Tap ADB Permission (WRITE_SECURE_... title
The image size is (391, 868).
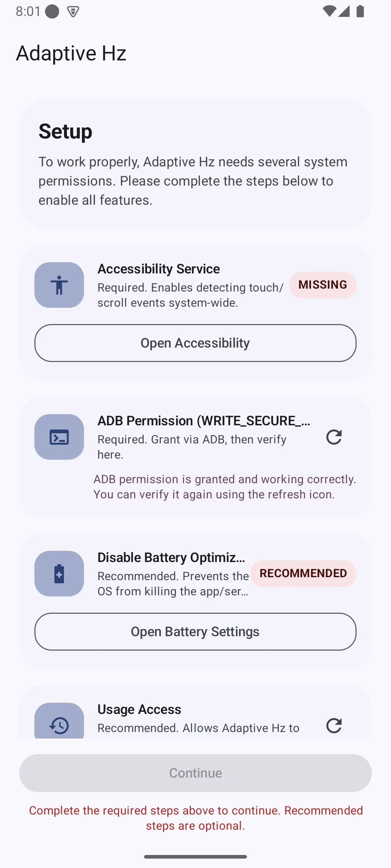click(x=204, y=421)
